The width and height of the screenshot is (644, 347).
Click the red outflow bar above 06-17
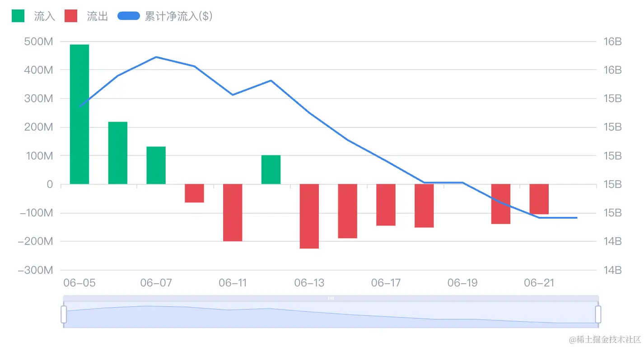point(386,205)
